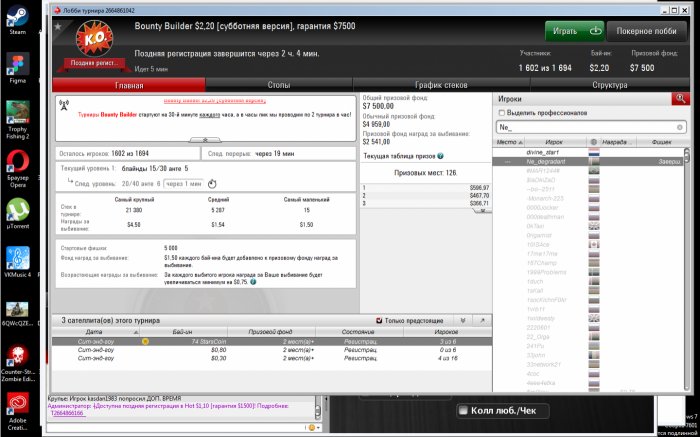Focus the player search field containing 'Ne_'
Image resolution: width=700 pixels, height=437 pixels.
tap(591, 127)
